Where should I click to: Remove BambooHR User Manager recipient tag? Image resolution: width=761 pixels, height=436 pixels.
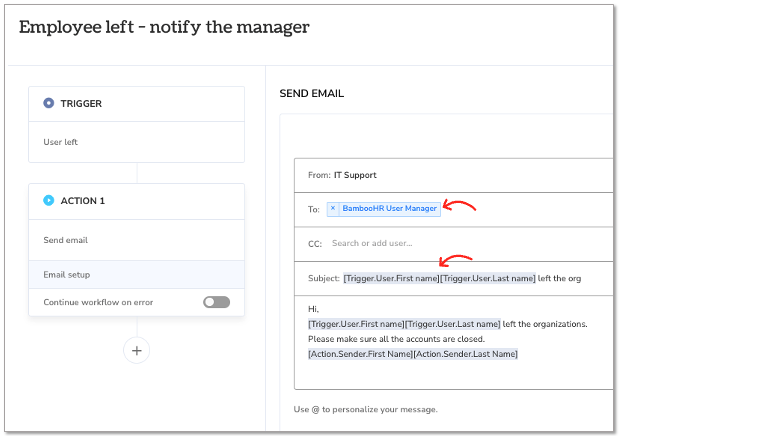coord(333,208)
